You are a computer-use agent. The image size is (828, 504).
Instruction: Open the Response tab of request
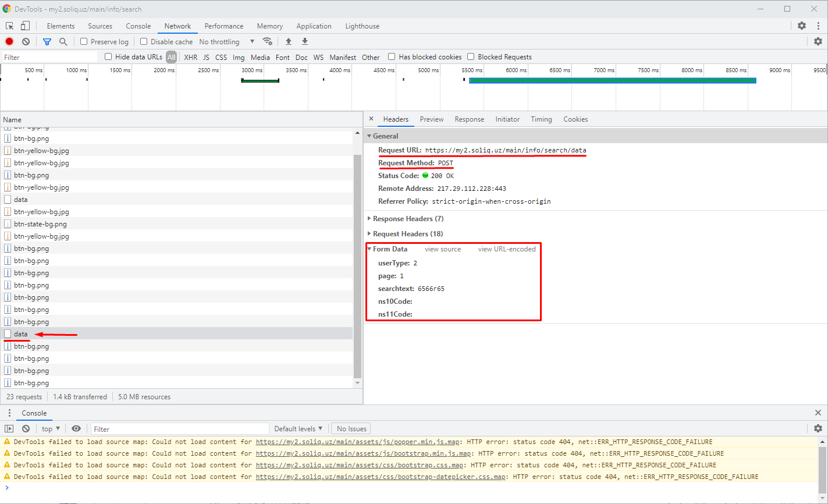pyautogui.click(x=470, y=119)
